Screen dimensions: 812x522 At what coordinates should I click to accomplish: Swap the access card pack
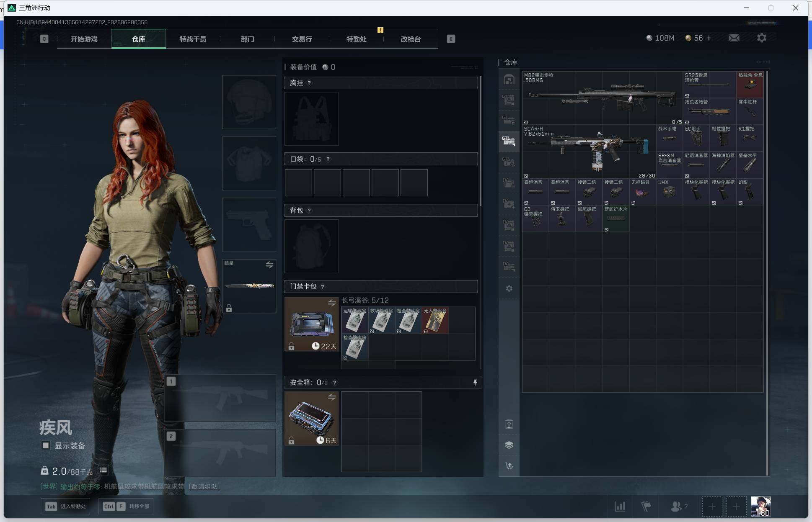[x=332, y=303]
